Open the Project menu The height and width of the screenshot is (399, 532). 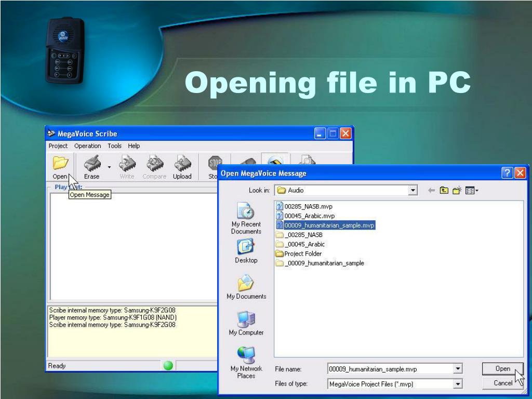(58, 146)
